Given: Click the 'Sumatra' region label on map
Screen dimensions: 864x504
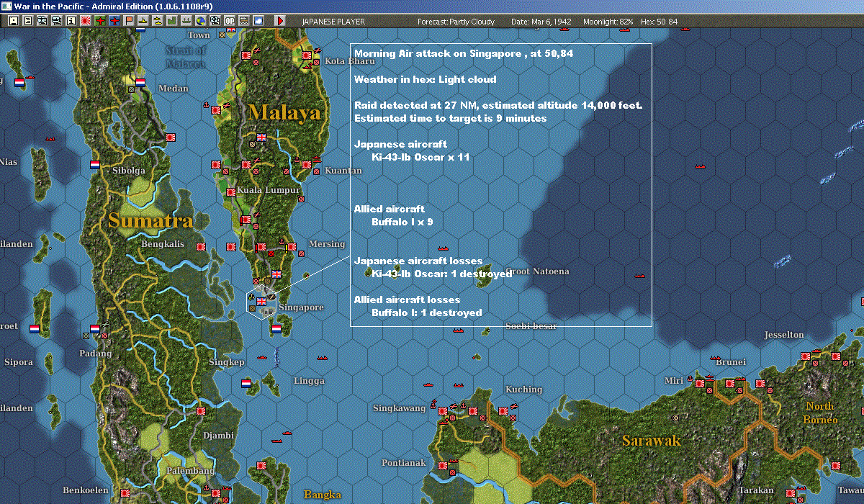Looking at the screenshot, I should click(x=150, y=220).
